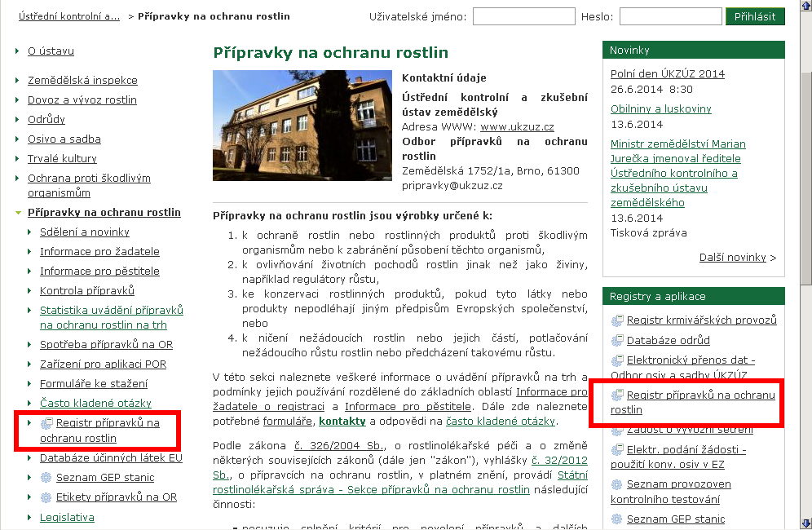This screenshot has width=812, height=530.
Task: Open Spotřeba přípravků na OR
Action: [x=106, y=345]
